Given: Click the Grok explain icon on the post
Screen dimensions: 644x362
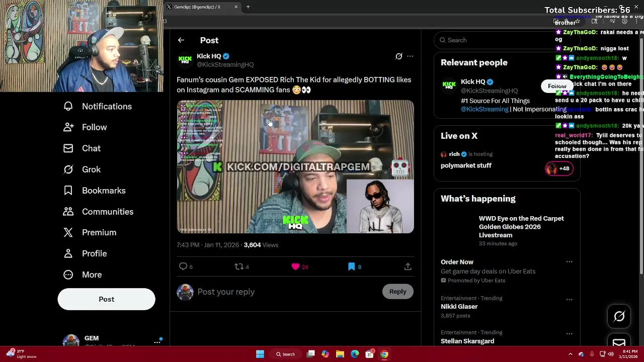Looking at the screenshot, I should (398, 56).
